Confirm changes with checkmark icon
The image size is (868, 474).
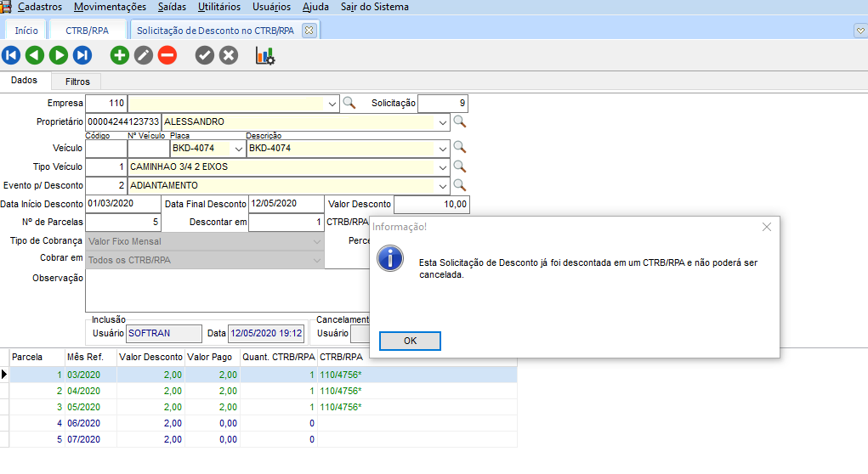205,55
